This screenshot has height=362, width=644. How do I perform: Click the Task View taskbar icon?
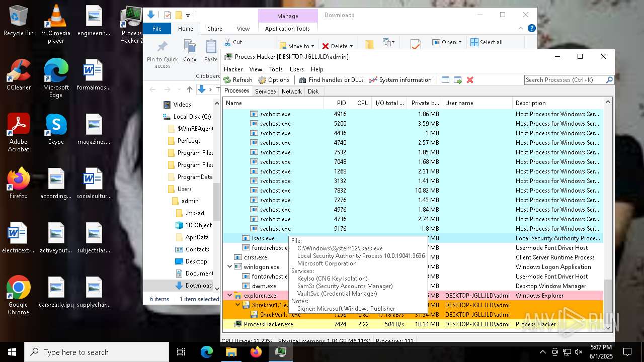[181, 352]
